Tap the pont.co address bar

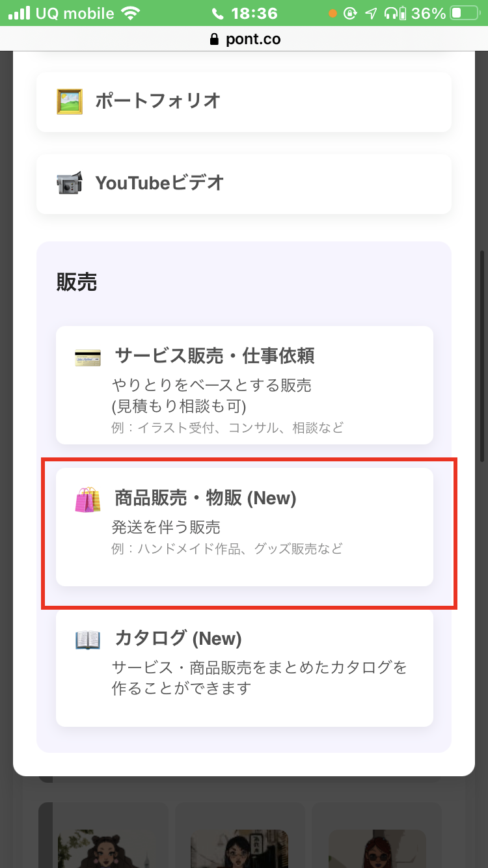(x=244, y=39)
